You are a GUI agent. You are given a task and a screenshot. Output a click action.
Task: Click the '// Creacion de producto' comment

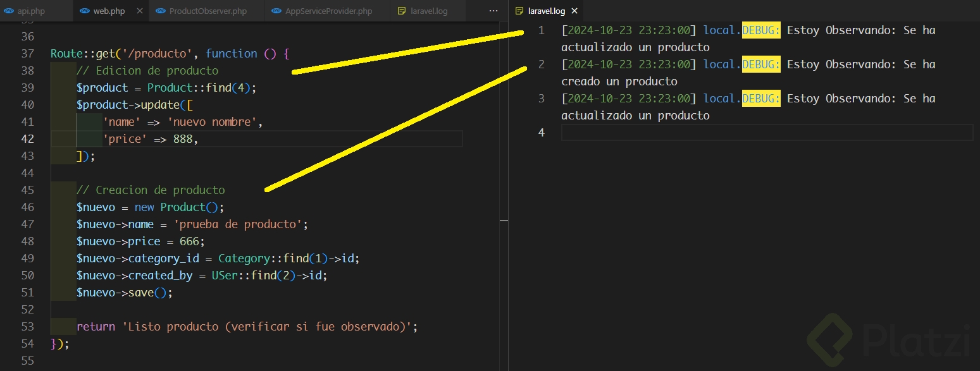coord(151,190)
